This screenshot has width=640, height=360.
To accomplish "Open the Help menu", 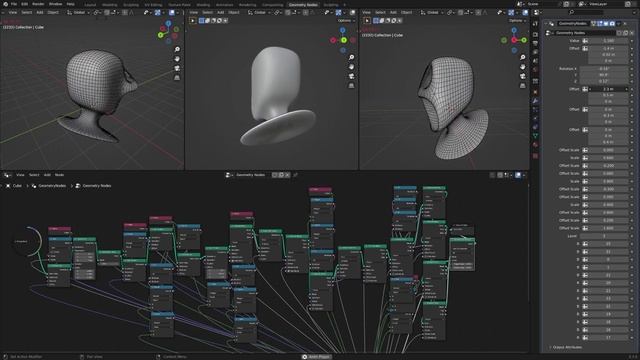I will 71,4.
